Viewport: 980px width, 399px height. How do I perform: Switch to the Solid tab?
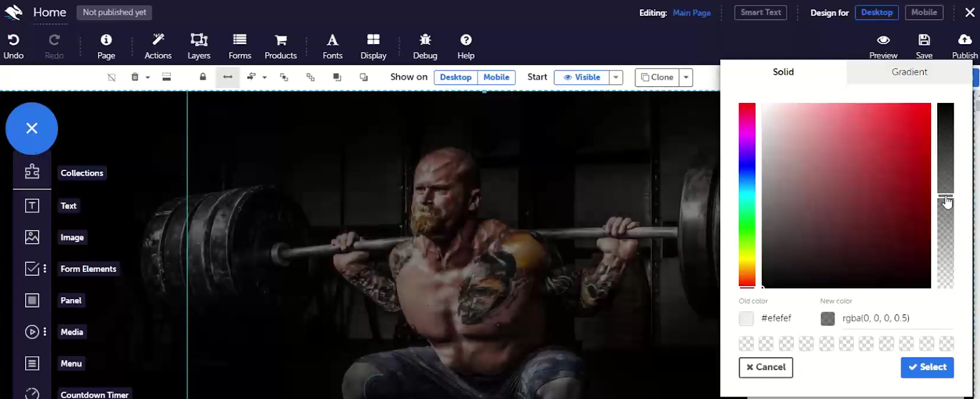pos(783,72)
